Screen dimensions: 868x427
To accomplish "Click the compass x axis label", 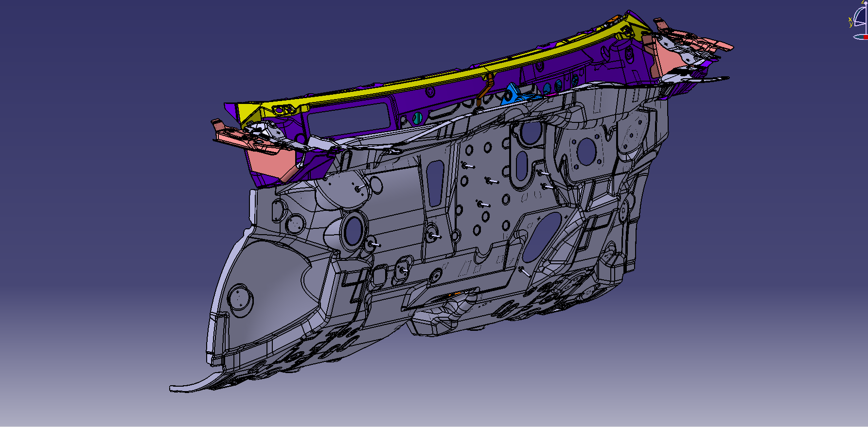I will [x=850, y=19].
